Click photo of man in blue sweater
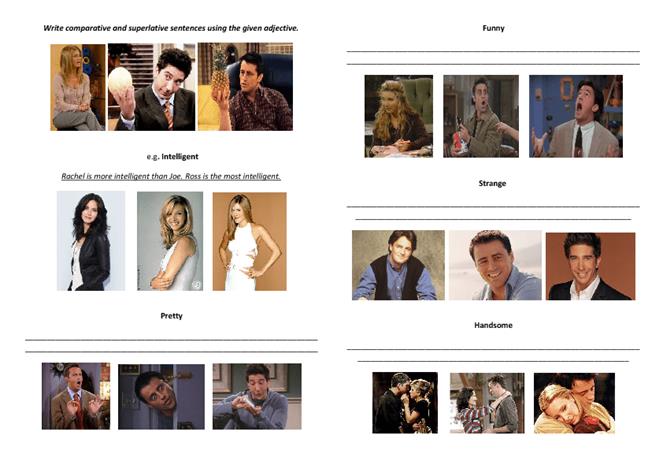 tap(257, 396)
